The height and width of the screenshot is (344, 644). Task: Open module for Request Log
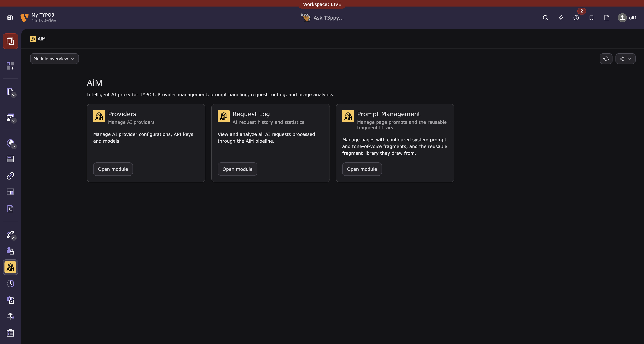click(x=237, y=169)
